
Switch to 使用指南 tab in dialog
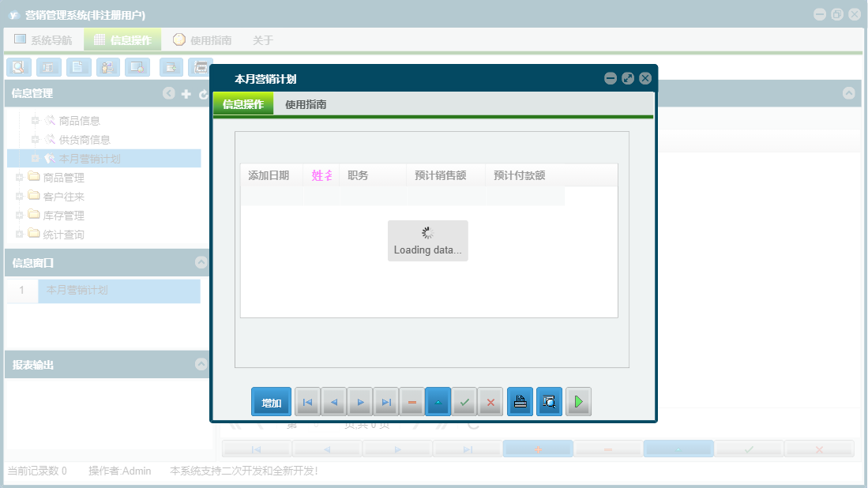point(306,104)
